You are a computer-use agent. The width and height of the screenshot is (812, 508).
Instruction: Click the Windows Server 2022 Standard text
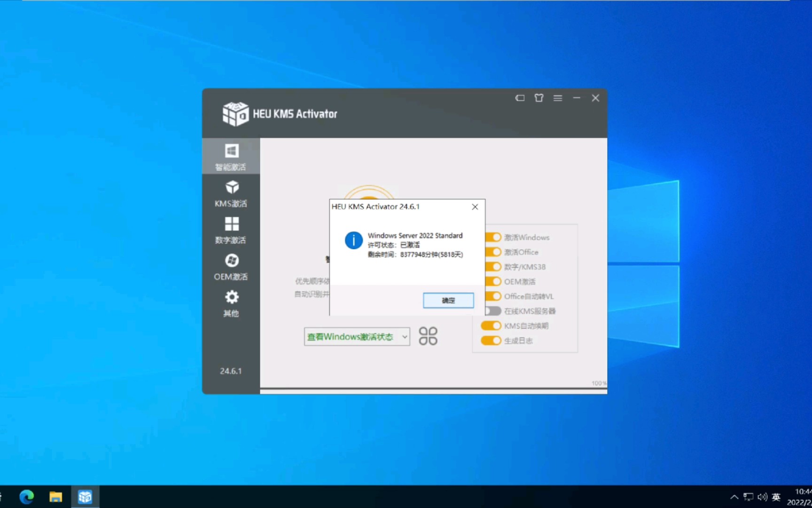click(415, 235)
